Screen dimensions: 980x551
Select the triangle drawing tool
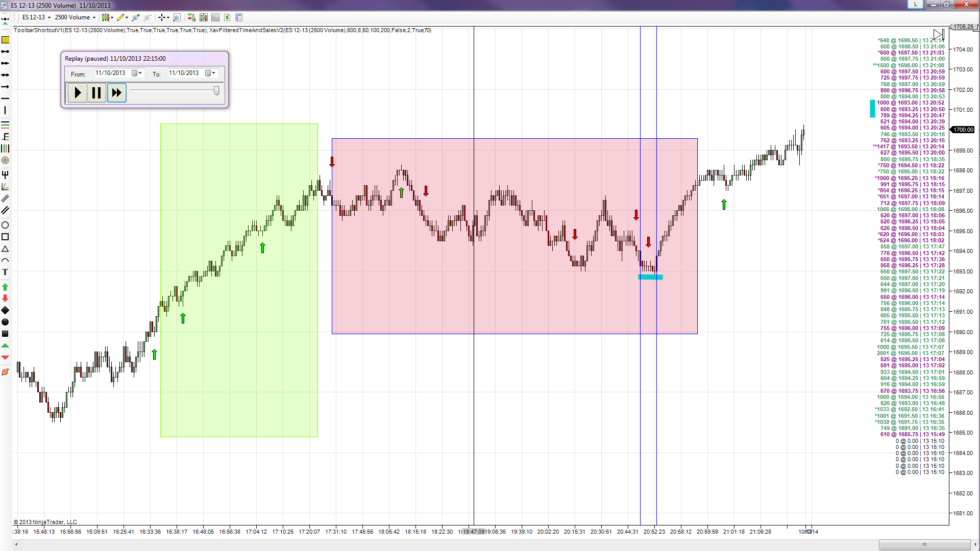5,249
